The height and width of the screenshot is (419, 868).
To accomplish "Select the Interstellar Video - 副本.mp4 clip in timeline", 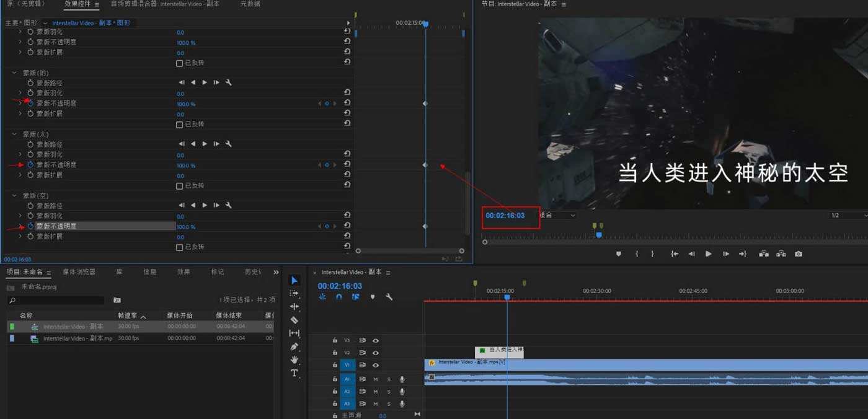I will click(646, 364).
